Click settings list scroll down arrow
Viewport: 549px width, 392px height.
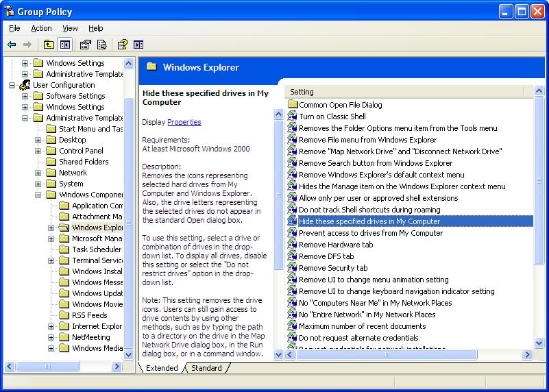(539, 343)
